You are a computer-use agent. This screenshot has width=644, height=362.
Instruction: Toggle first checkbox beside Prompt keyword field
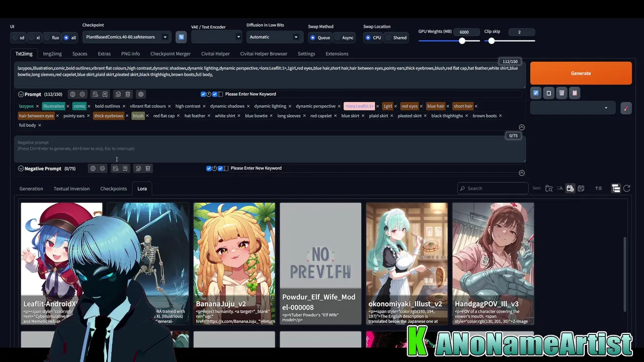tap(203, 94)
